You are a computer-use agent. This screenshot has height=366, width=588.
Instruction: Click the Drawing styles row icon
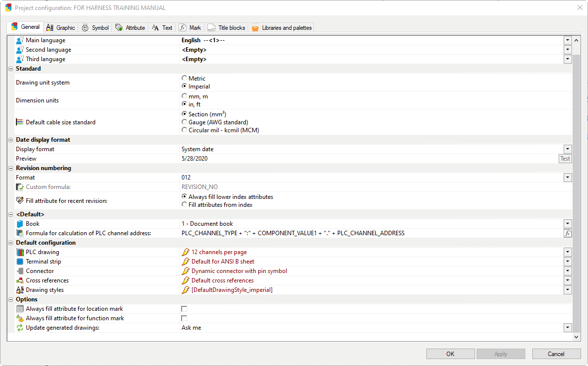point(20,290)
